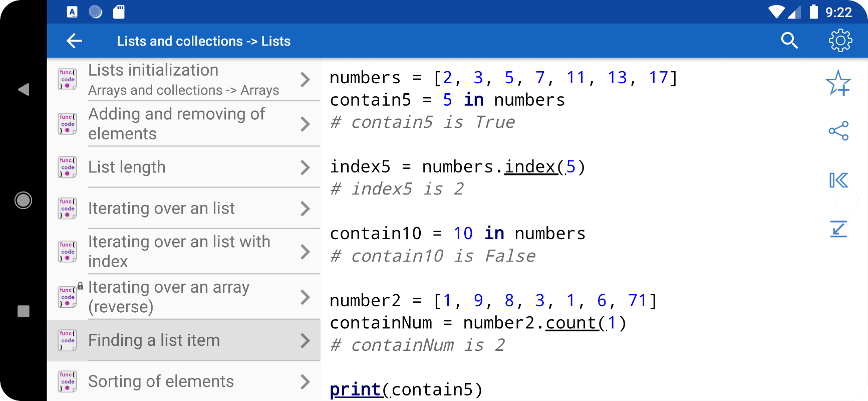Screen dimensions: 868x401
Task: Select Finding a list item entry
Action: pos(184,340)
